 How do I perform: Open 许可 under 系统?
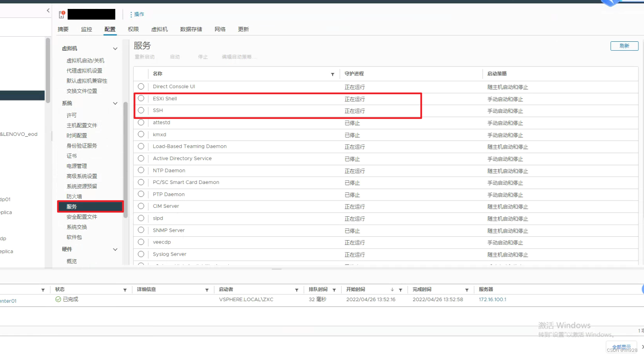tap(71, 115)
